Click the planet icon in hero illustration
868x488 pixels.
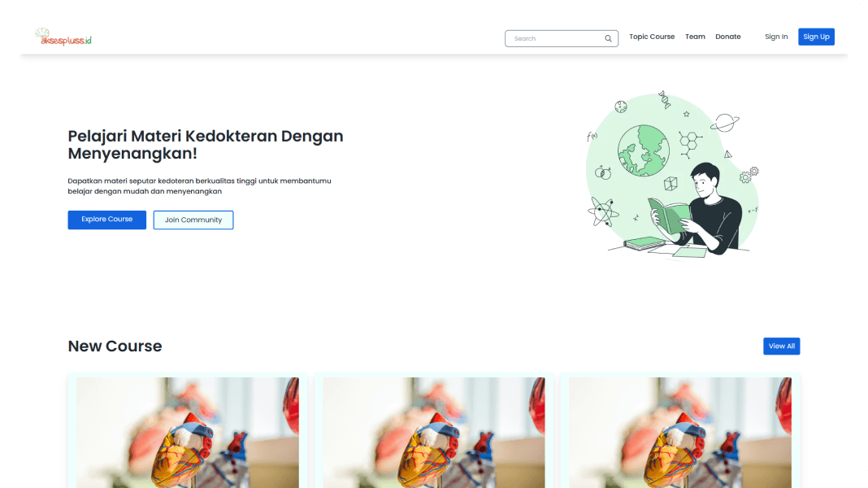pyautogui.click(x=725, y=123)
